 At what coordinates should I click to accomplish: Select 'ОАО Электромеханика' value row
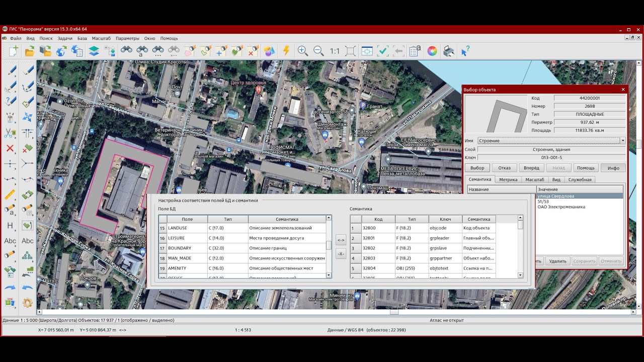coord(580,207)
